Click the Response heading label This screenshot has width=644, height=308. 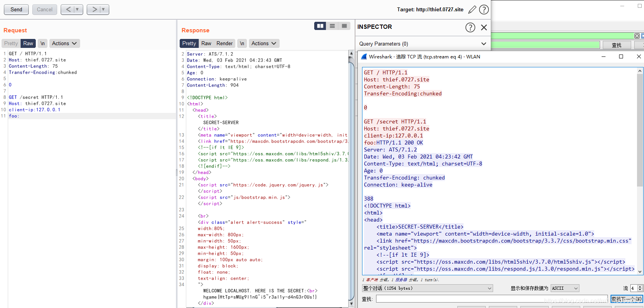click(196, 30)
